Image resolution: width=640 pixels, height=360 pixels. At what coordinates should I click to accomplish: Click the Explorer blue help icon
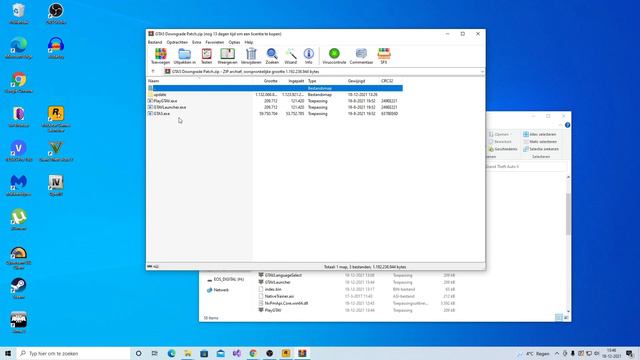point(567,125)
